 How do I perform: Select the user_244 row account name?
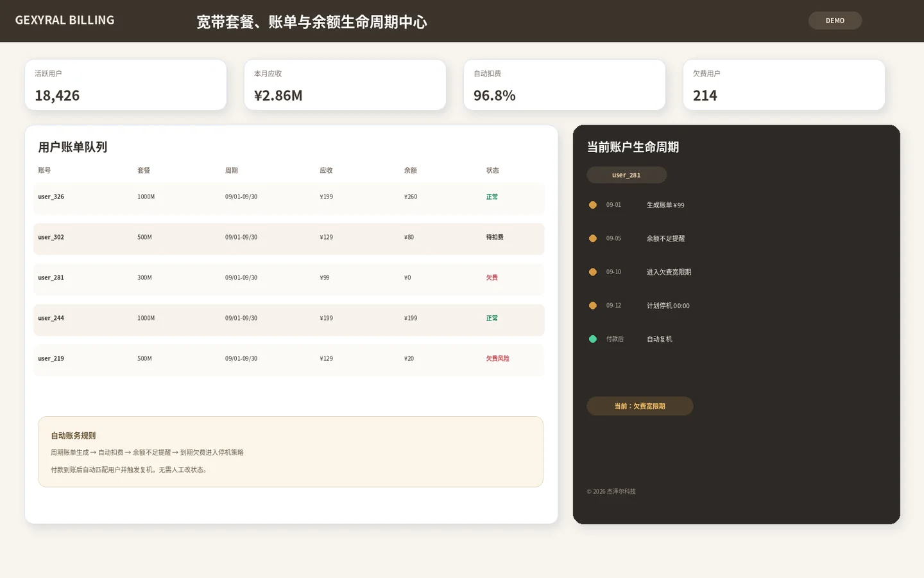[51, 318]
